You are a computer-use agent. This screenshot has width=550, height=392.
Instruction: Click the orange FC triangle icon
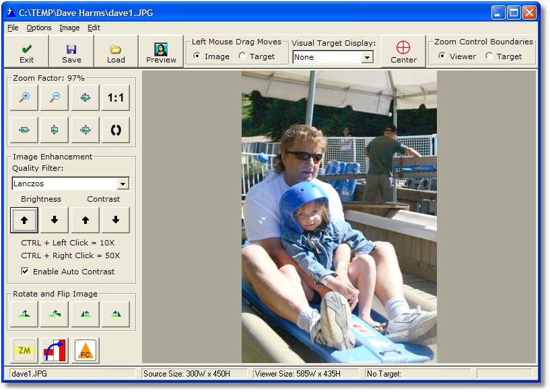click(85, 350)
